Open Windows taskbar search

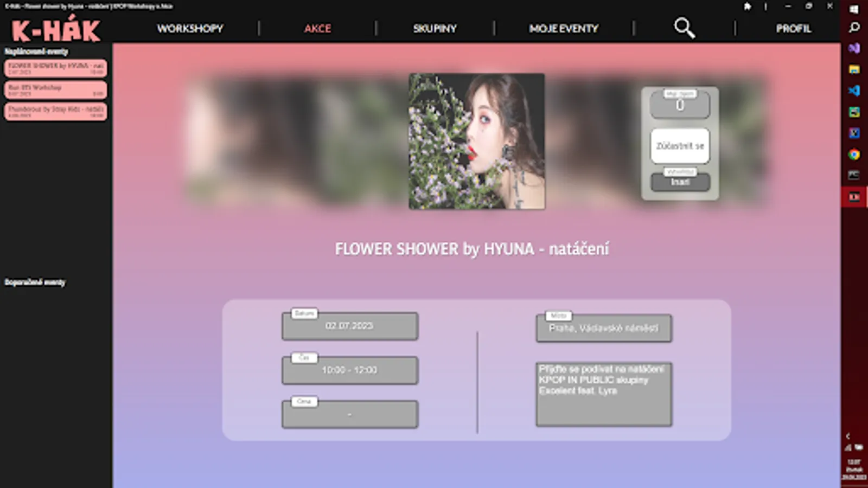coord(854,27)
